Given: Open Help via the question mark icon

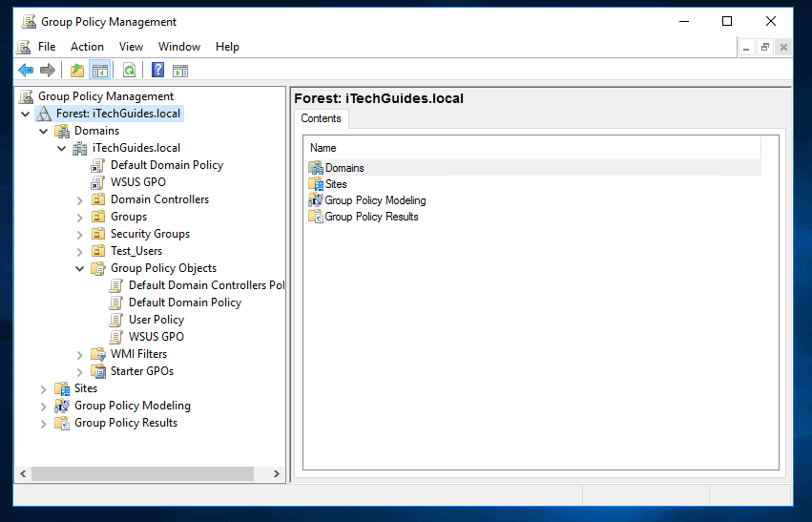Looking at the screenshot, I should coord(158,70).
